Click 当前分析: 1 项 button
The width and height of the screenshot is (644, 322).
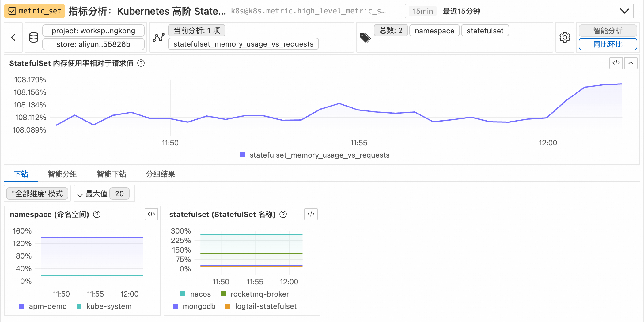click(197, 30)
